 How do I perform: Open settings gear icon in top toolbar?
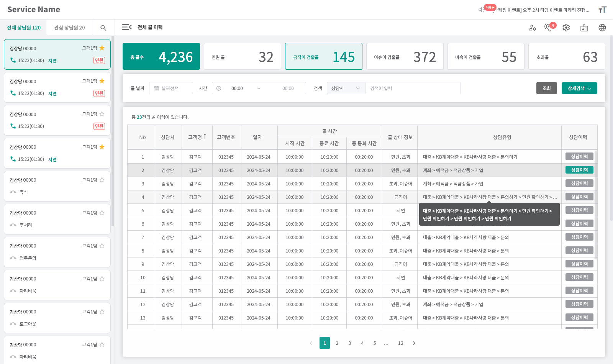pyautogui.click(x=566, y=28)
